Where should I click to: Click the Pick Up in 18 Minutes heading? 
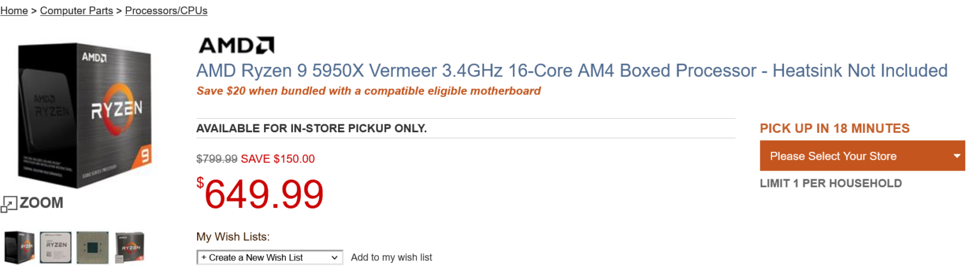(835, 128)
